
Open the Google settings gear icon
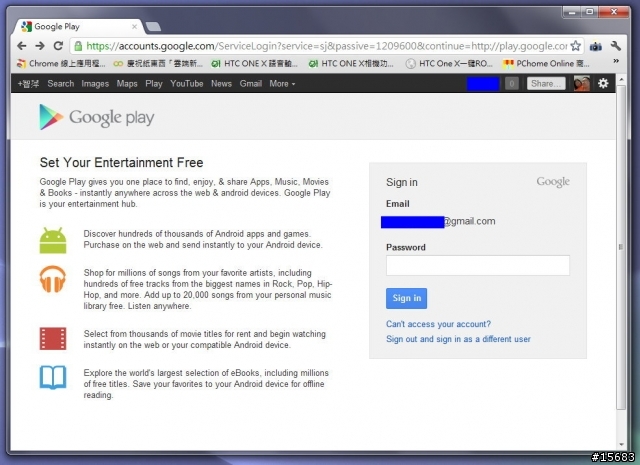point(603,83)
